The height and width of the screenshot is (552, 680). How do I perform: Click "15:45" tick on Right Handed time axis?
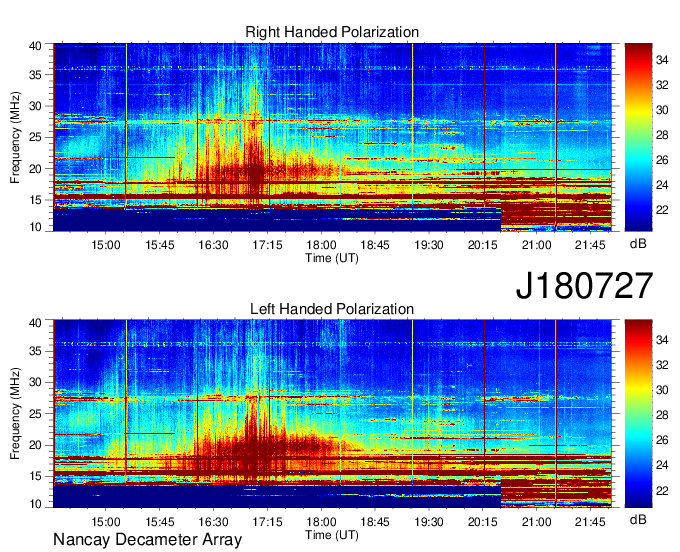point(160,245)
